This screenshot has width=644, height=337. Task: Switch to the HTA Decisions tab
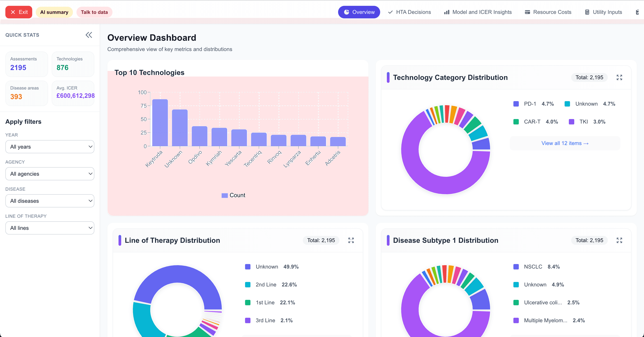click(409, 12)
